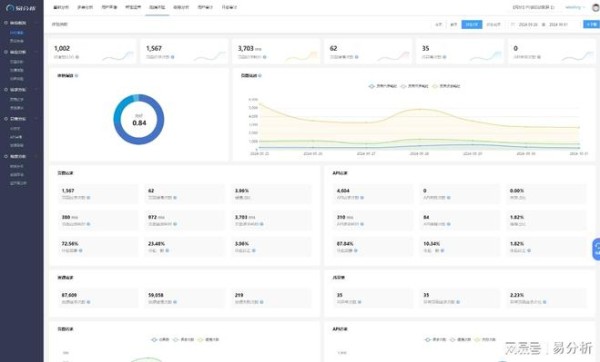Image resolution: width=600 pixels, height=362 pixels.
Task: Click the end date field showing 2024 date
Action: pos(558,24)
